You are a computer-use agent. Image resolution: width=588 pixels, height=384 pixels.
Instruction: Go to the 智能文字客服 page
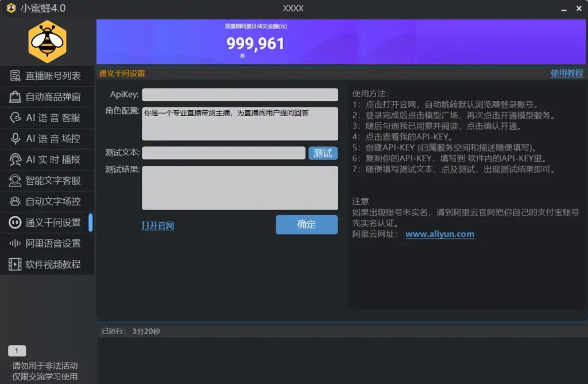tap(47, 181)
